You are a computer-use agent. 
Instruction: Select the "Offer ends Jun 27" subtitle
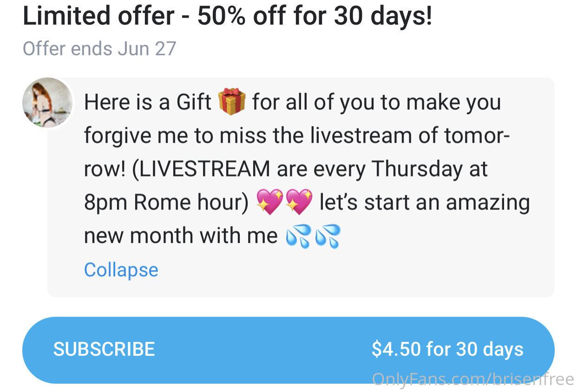[x=99, y=49]
